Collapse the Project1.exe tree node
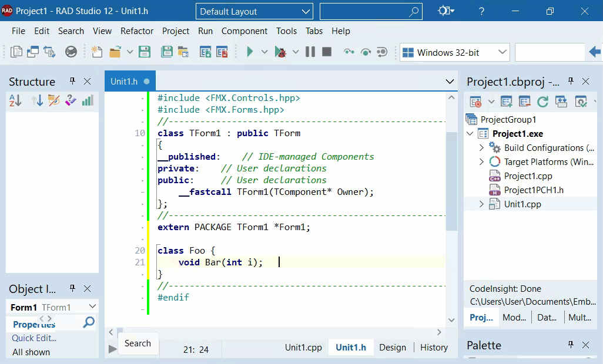 click(470, 134)
